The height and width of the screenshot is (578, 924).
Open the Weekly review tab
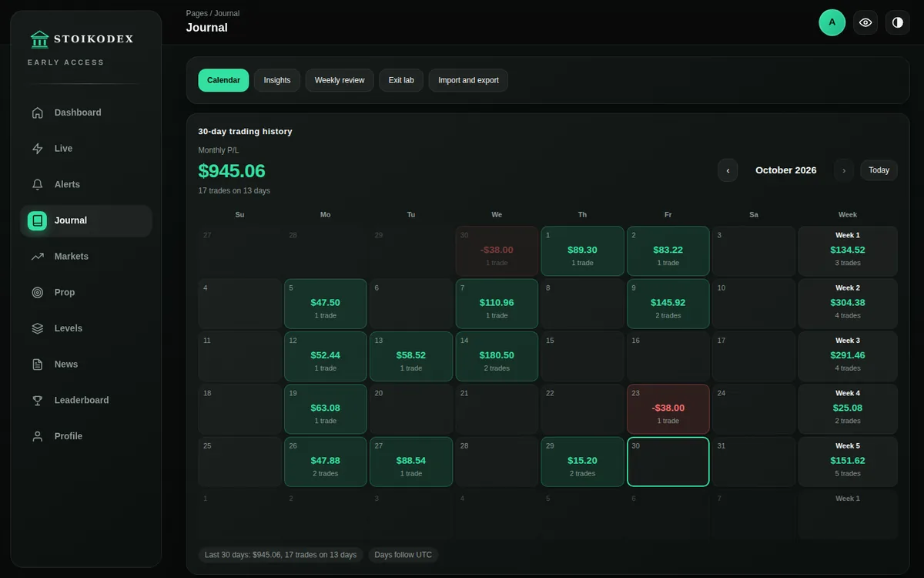[x=340, y=80]
